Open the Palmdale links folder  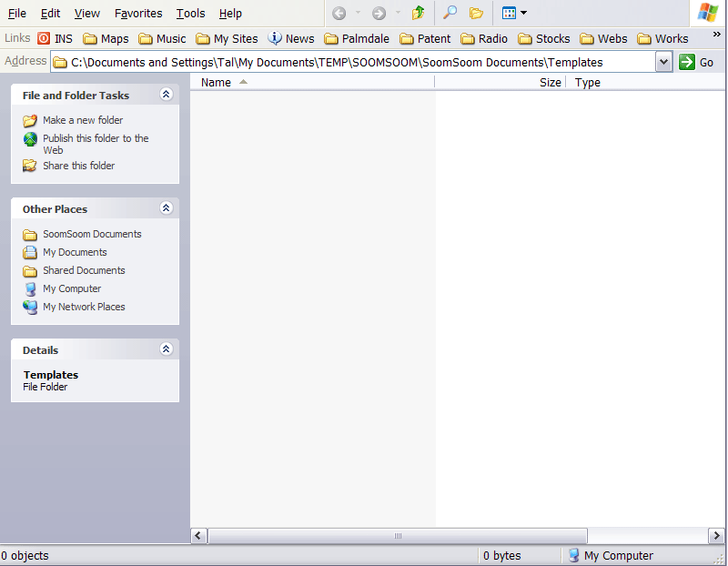coord(357,38)
